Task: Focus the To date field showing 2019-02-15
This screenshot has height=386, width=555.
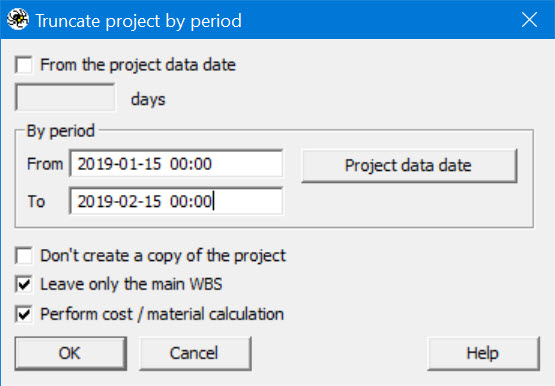Action: pos(176,201)
